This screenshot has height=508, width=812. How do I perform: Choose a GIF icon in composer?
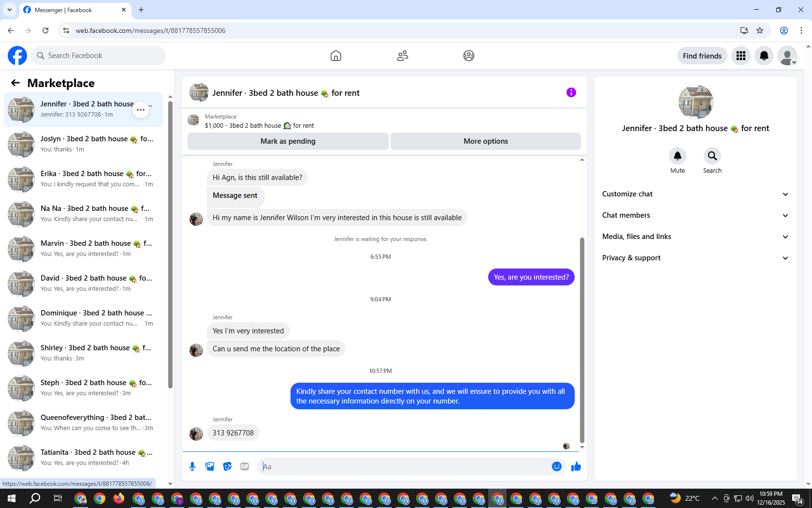click(245, 466)
